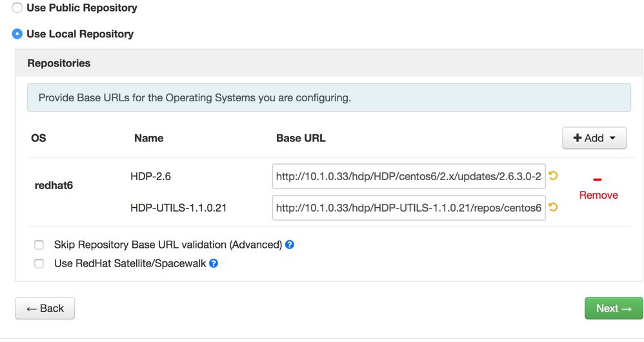Open help for Skip Repository Base URL validation
This screenshot has width=644, height=342.
point(290,245)
